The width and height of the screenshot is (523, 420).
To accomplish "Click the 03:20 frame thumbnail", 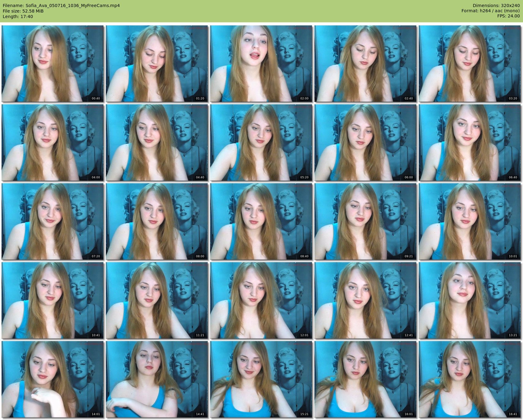I will (x=469, y=63).
